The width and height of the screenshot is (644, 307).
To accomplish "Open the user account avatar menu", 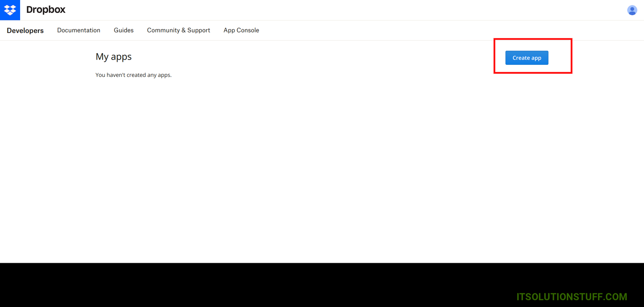I will 632,10.
